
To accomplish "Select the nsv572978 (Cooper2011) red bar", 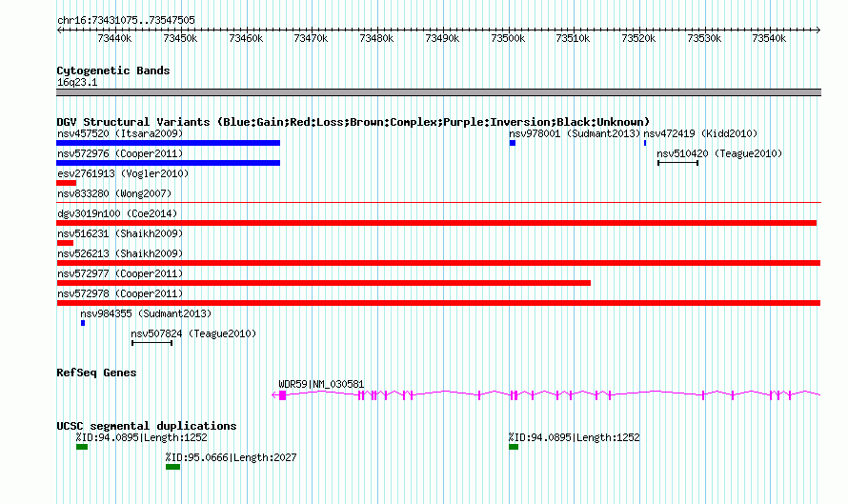I will 438,303.
